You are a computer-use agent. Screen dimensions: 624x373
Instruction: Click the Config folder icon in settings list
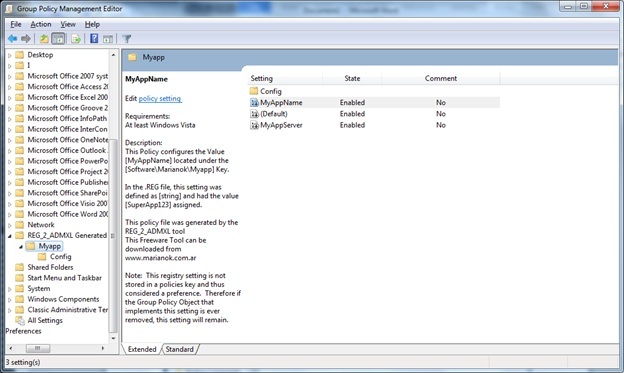pyautogui.click(x=254, y=91)
